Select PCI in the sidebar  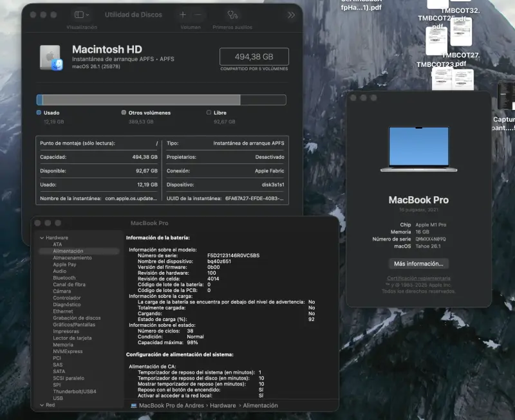coord(57,358)
